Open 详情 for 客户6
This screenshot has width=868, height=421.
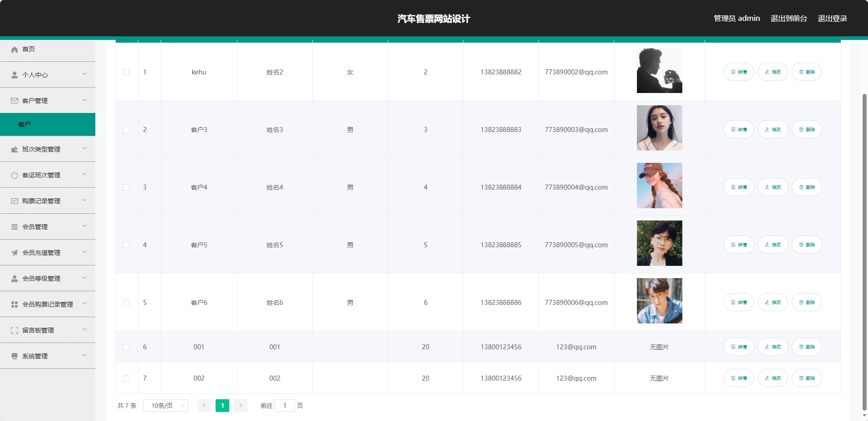tap(739, 303)
